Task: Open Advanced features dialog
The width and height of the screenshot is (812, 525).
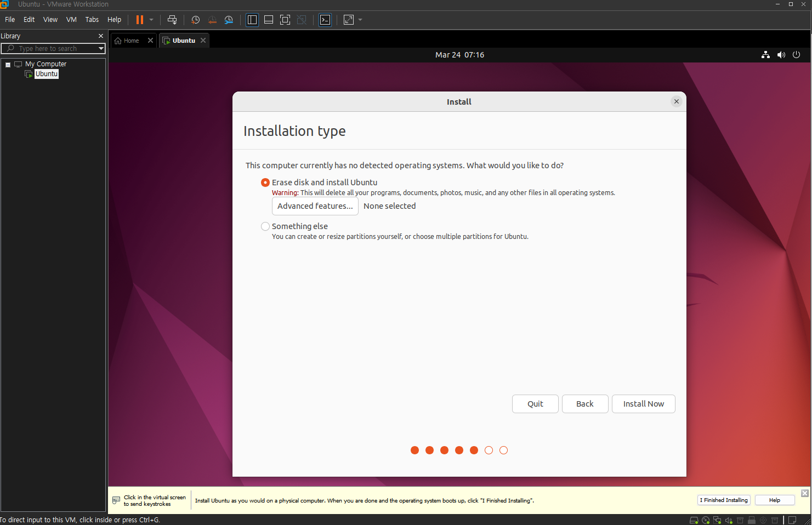Action: [315, 206]
